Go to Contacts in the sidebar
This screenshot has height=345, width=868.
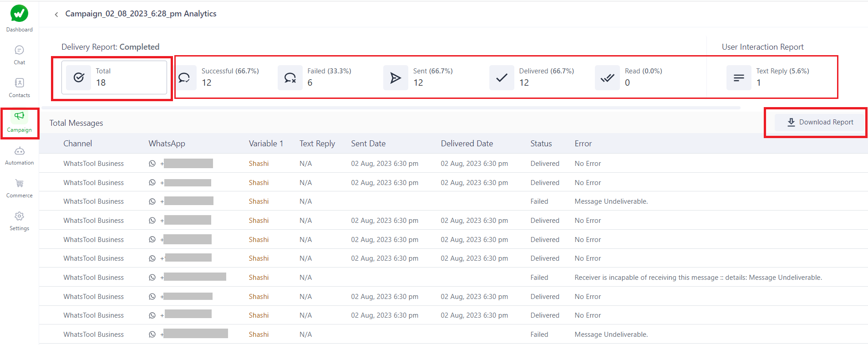(19, 88)
